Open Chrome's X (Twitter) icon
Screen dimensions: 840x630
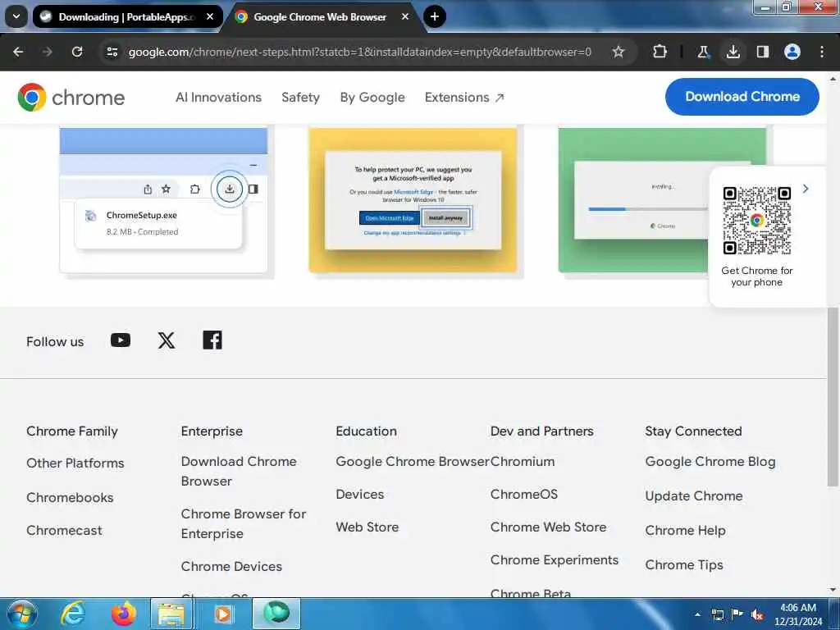point(166,340)
